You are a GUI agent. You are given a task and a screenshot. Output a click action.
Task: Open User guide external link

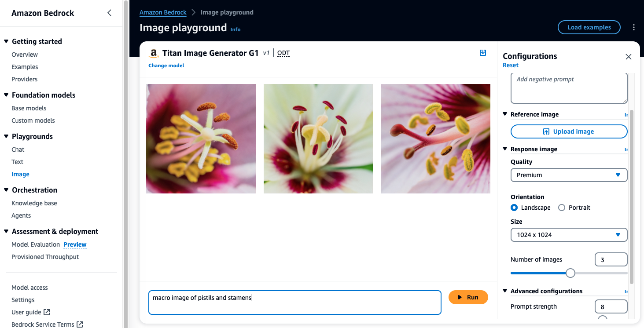(31, 312)
